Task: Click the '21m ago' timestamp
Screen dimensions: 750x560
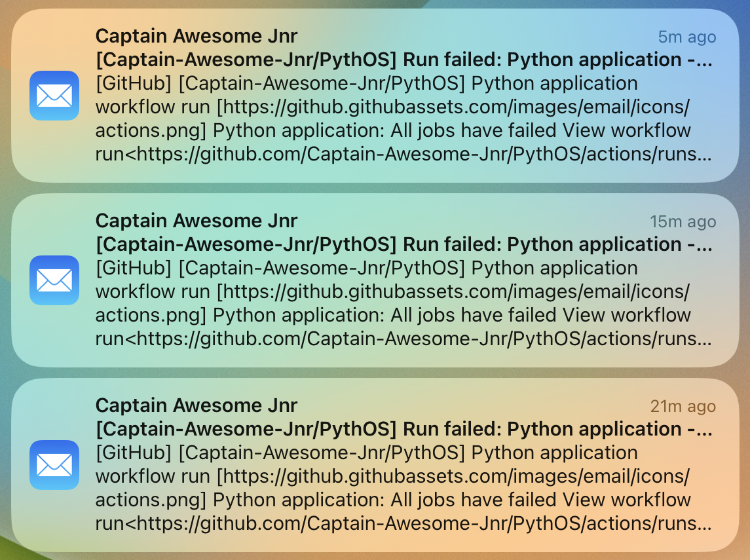Action: [683, 406]
